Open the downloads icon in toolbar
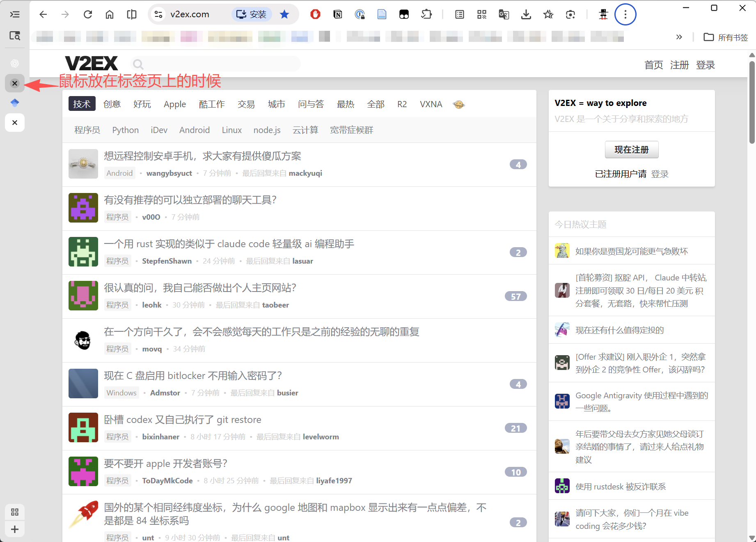Screen dimensions: 756x542 [x=526, y=15]
